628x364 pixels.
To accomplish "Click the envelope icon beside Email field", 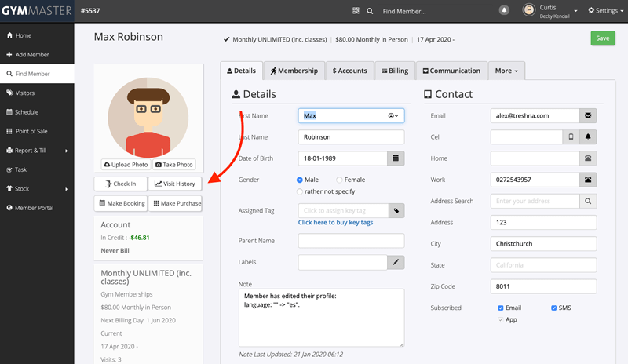I will 588,115.
